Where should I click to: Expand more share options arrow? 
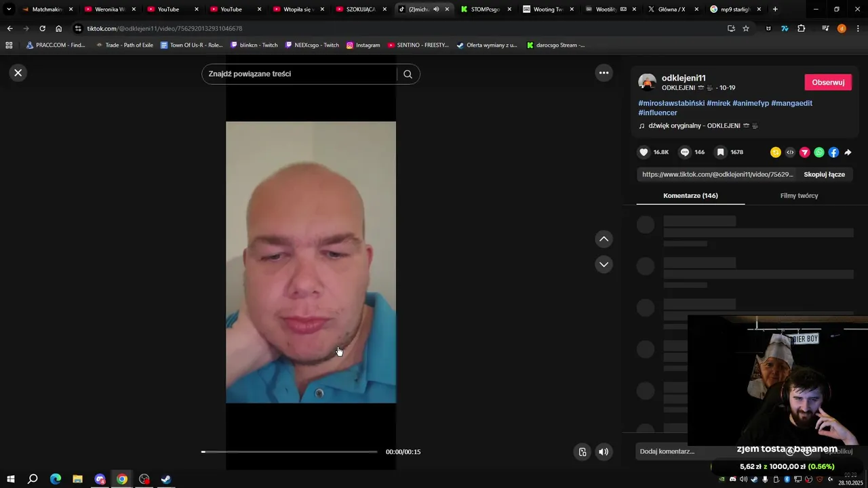coord(848,152)
